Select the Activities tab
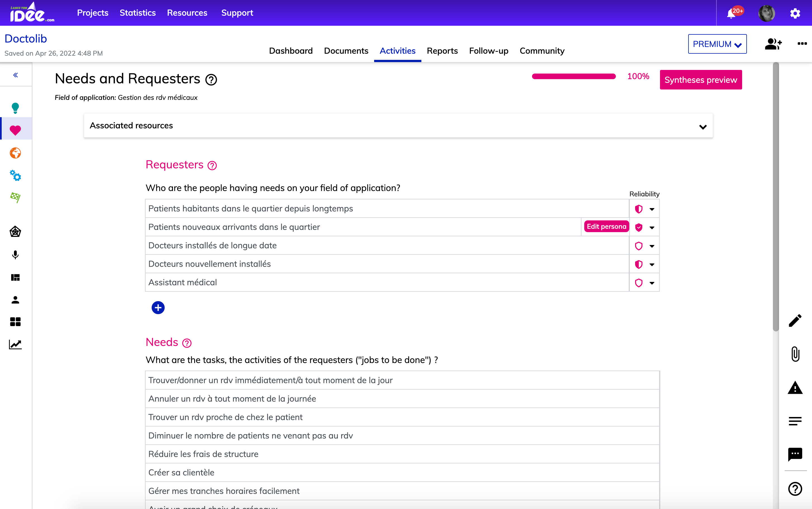 (397, 51)
